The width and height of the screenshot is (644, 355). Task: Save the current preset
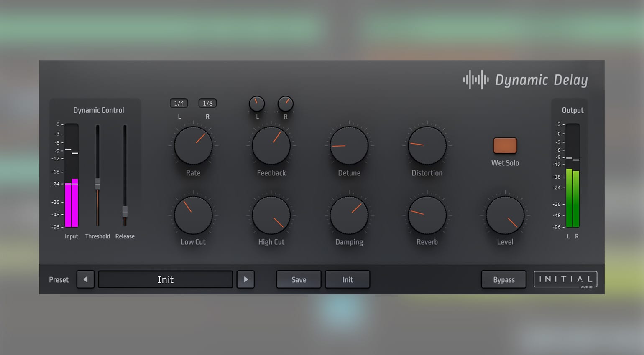pyautogui.click(x=298, y=279)
